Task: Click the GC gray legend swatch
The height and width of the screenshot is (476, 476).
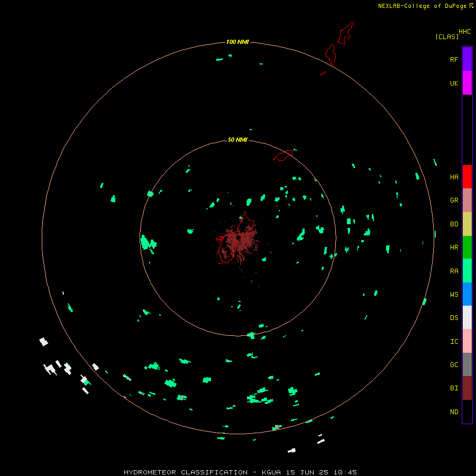Action: click(x=467, y=364)
